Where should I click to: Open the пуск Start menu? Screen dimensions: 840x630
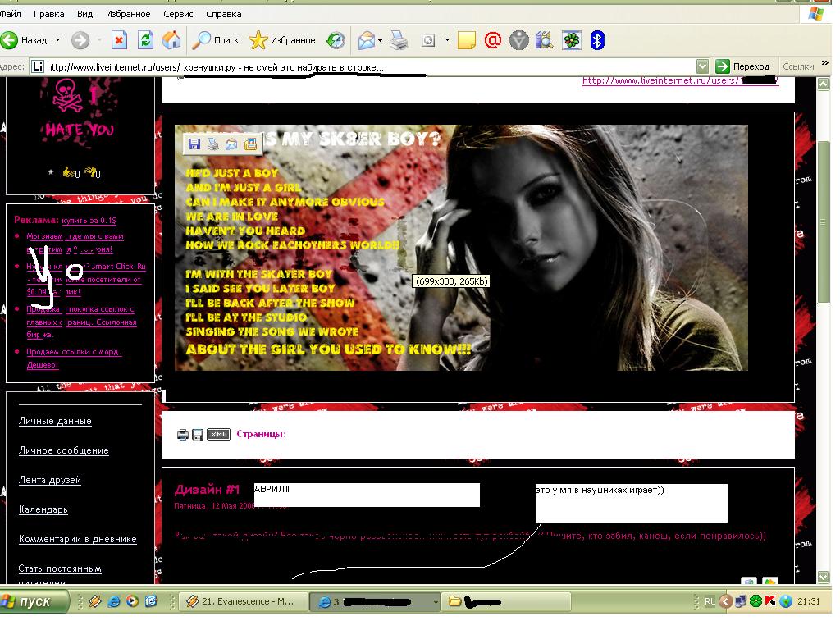pos(34,601)
